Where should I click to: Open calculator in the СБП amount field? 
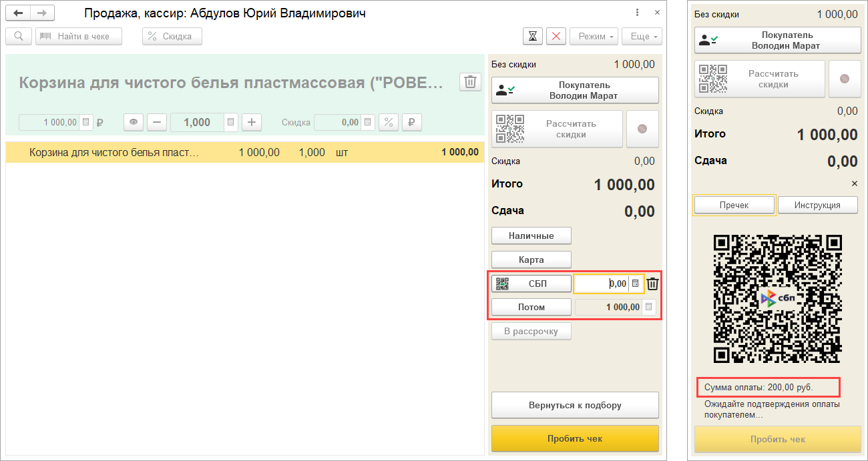click(x=636, y=284)
